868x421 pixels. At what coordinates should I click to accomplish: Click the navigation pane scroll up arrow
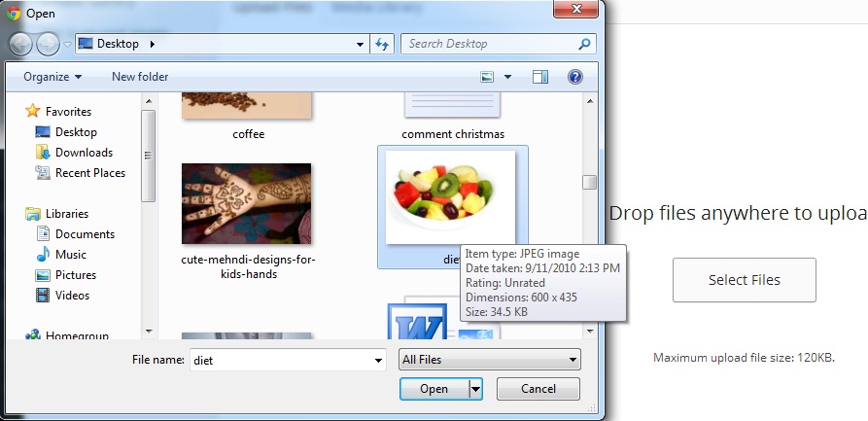[148, 101]
